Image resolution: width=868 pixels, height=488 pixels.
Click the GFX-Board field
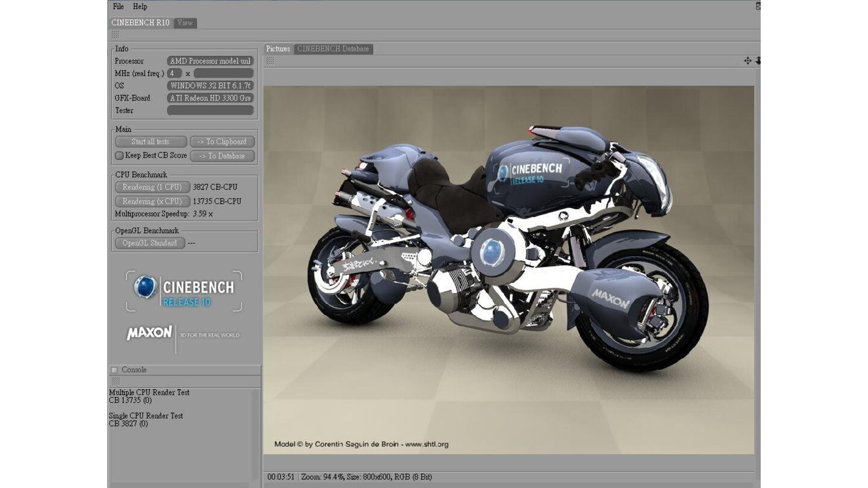[x=210, y=98]
